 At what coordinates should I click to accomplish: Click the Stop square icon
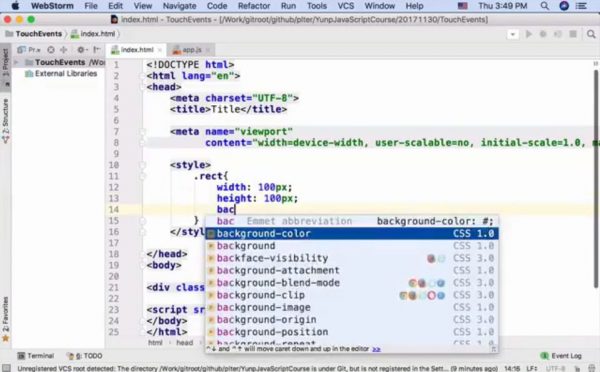573,34
